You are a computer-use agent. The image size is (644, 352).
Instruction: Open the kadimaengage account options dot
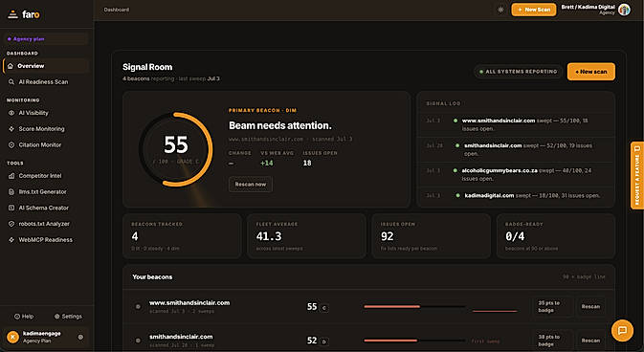point(80,337)
